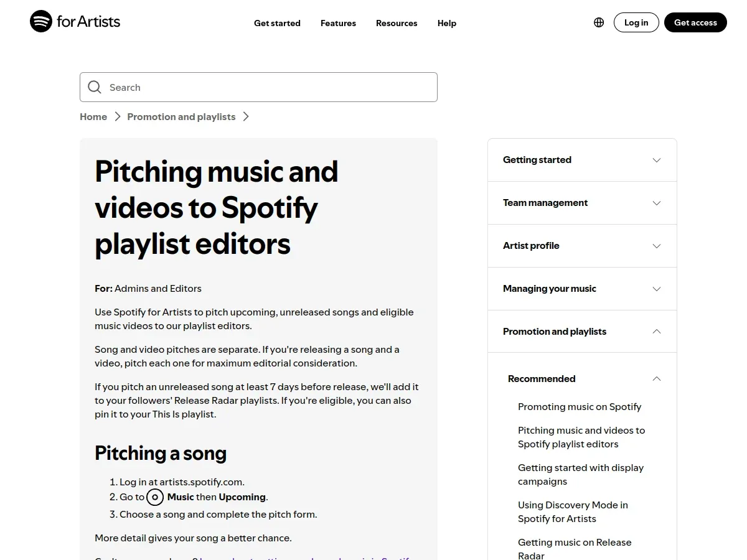Click the Spotify for Artists logo

tap(75, 22)
